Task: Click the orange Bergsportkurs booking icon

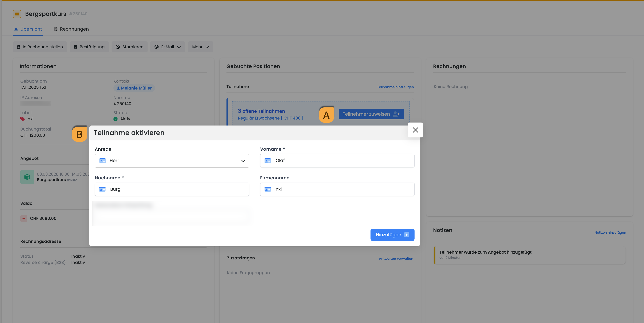Action: click(17, 14)
